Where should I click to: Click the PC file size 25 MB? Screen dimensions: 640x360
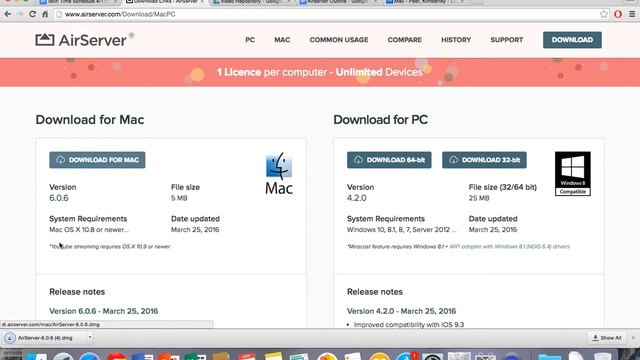click(479, 198)
